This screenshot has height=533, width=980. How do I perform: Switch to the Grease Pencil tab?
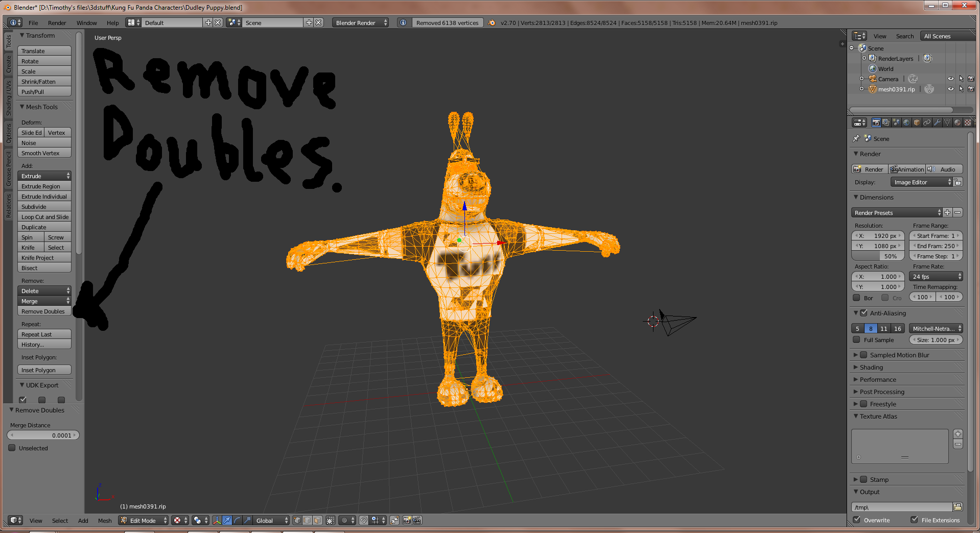click(x=9, y=168)
